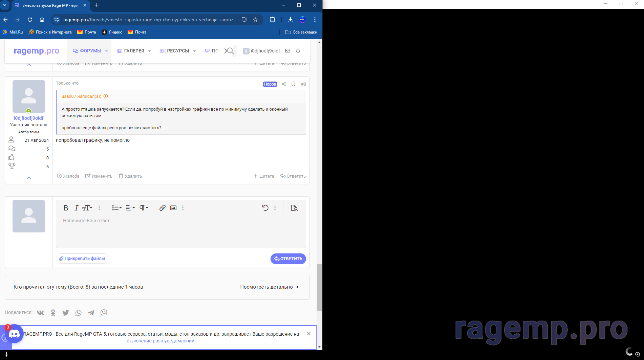Dismiss the push notification banner
Image resolution: width=644 pixels, height=360 pixels.
[309, 334]
